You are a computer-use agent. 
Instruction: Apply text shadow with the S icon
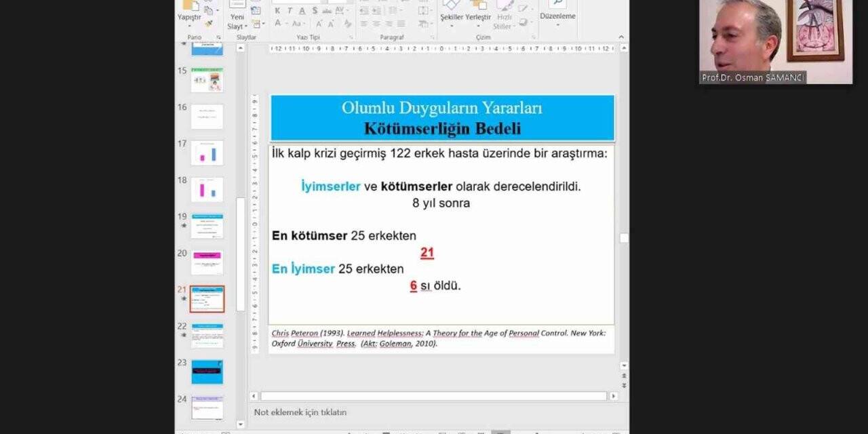(315, 11)
